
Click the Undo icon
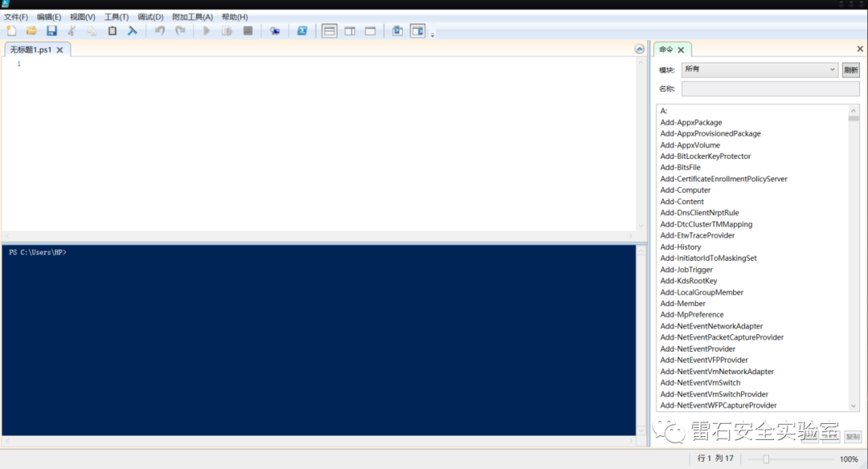click(x=158, y=31)
